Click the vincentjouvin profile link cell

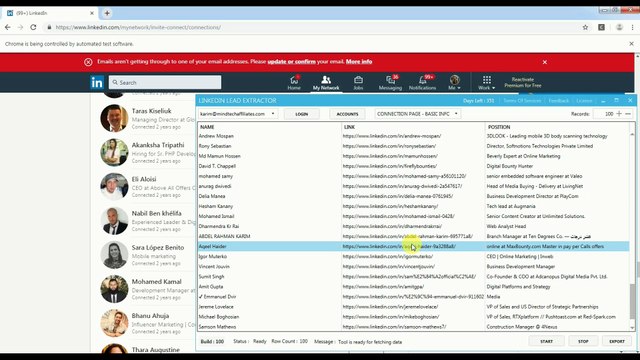click(389, 266)
